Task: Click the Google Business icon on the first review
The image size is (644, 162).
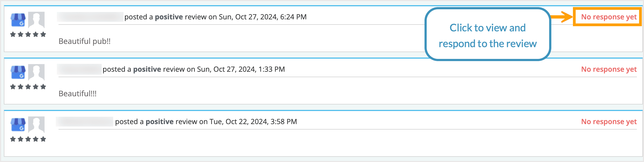Action: [x=18, y=20]
